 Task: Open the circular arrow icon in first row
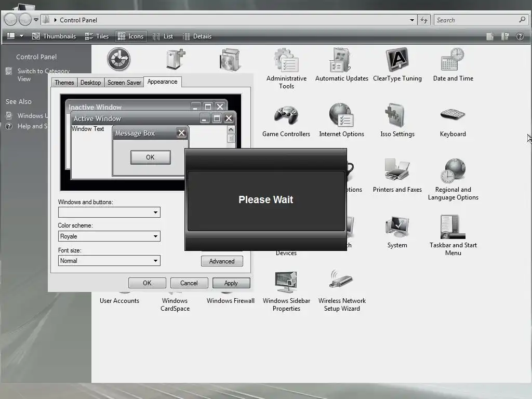pyautogui.click(x=119, y=59)
